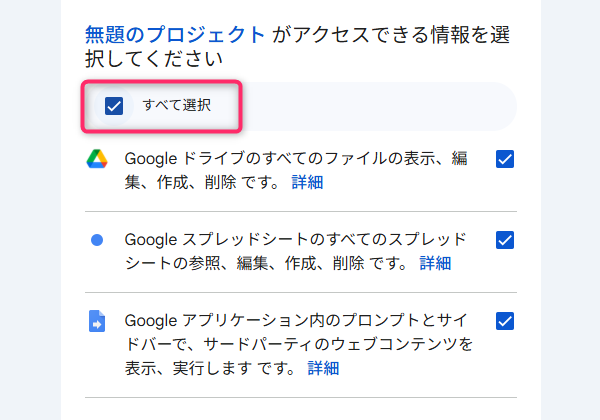Click divider line below the サードパーティ permission
The height and width of the screenshot is (420, 600).
(x=301, y=397)
